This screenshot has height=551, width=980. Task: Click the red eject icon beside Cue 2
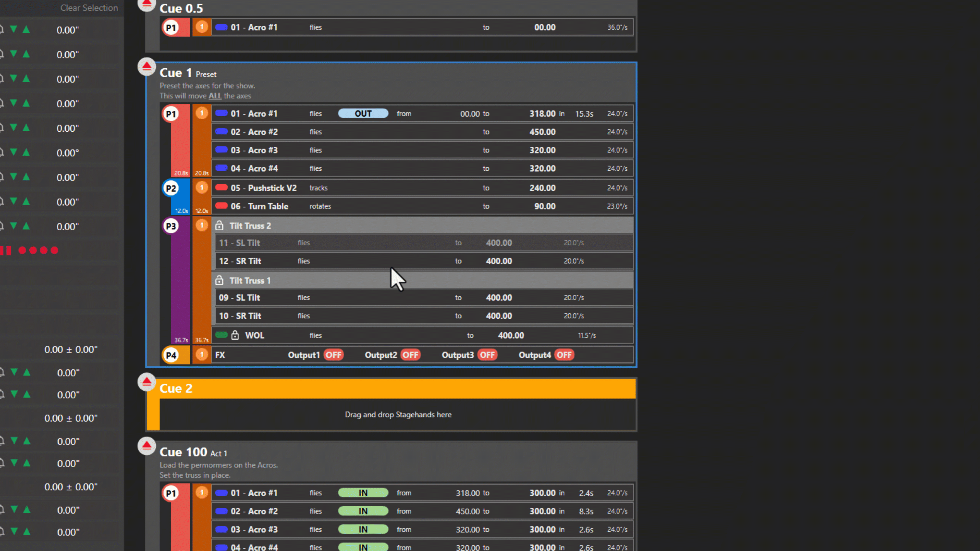[146, 382]
